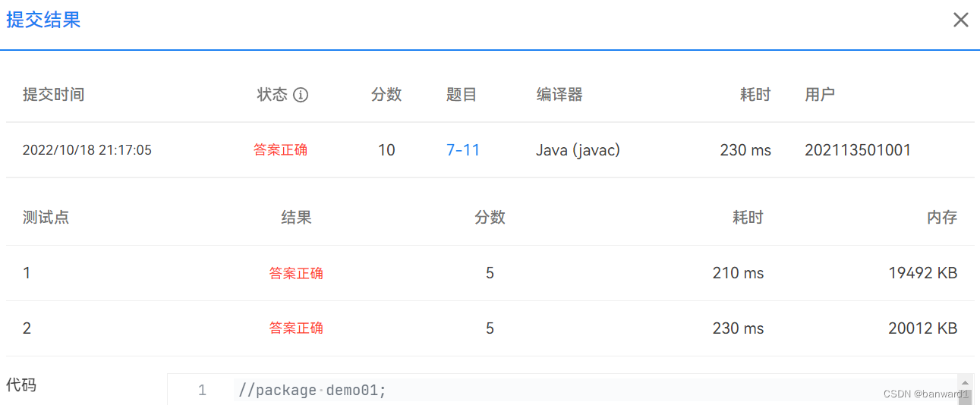This screenshot has width=980, height=405.
Task: Click the red 答案正确 submission status
Action: tap(281, 150)
